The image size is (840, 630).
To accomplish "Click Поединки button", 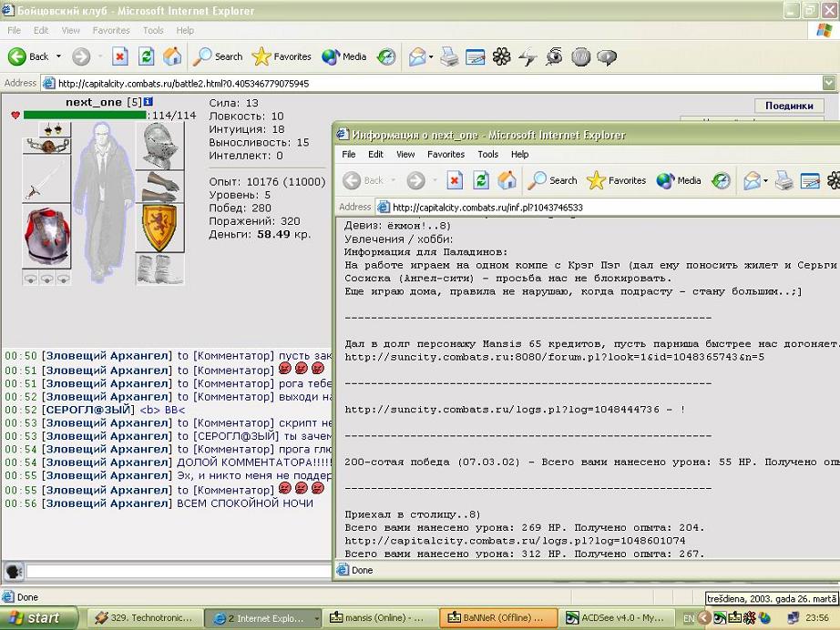I will point(789,106).
